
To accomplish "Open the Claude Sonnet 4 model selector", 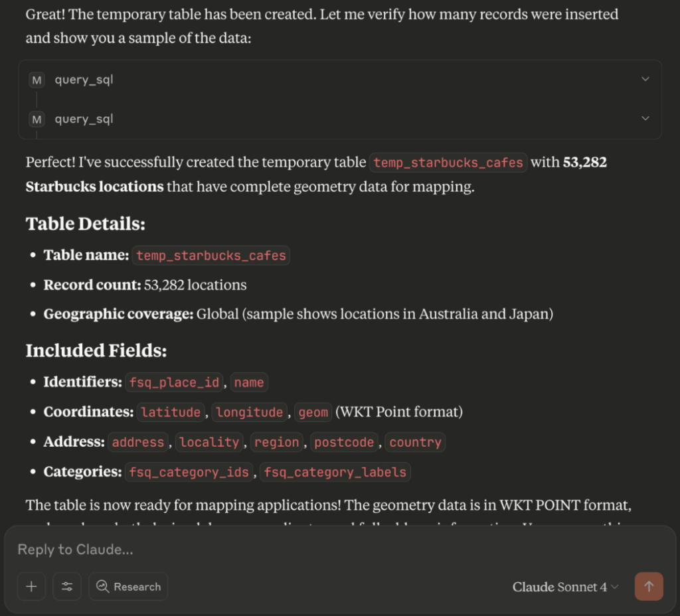I will [565, 587].
